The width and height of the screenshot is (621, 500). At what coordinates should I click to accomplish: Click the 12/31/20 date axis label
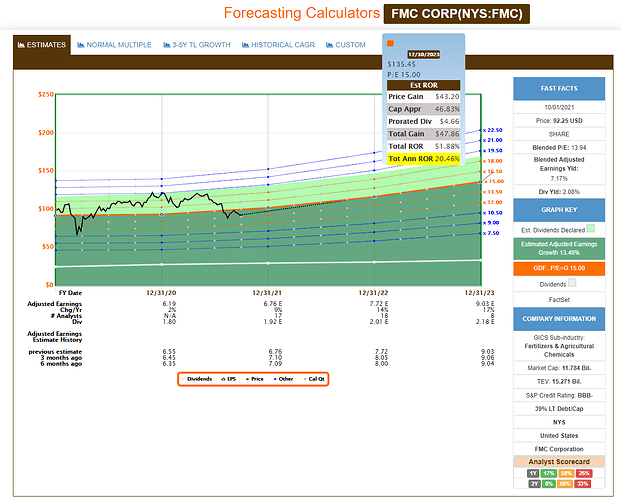pyautogui.click(x=161, y=293)
